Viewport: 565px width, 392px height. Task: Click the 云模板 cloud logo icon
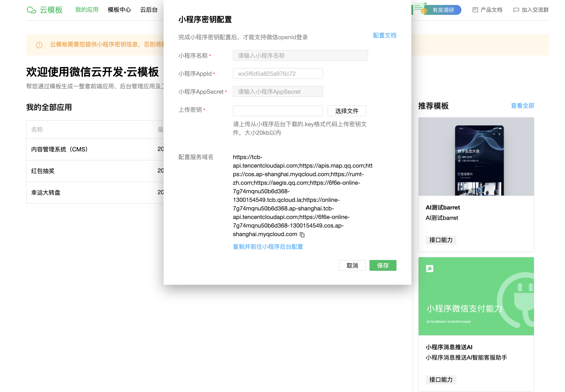(32, 10)
